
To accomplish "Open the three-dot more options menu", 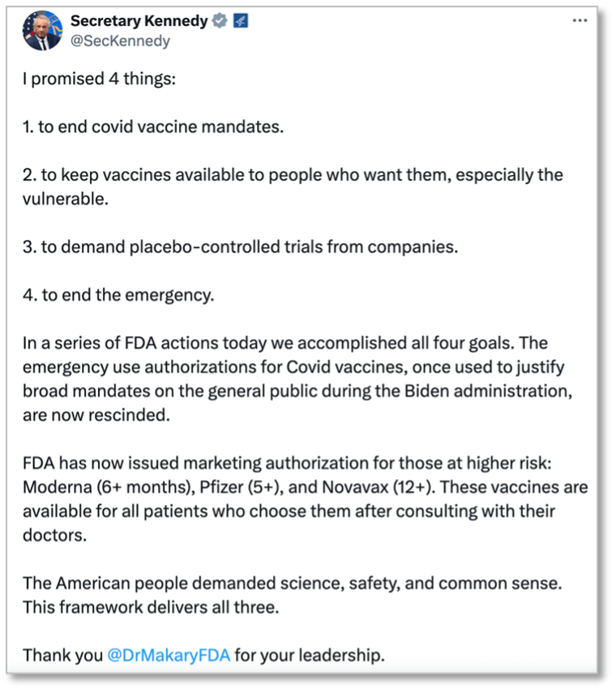I will (x=580, y=19).
